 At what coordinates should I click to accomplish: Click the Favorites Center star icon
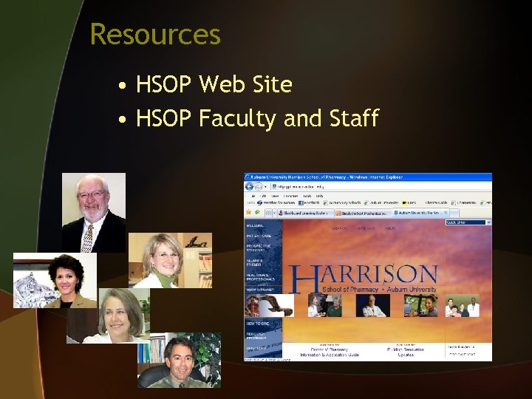248,212
